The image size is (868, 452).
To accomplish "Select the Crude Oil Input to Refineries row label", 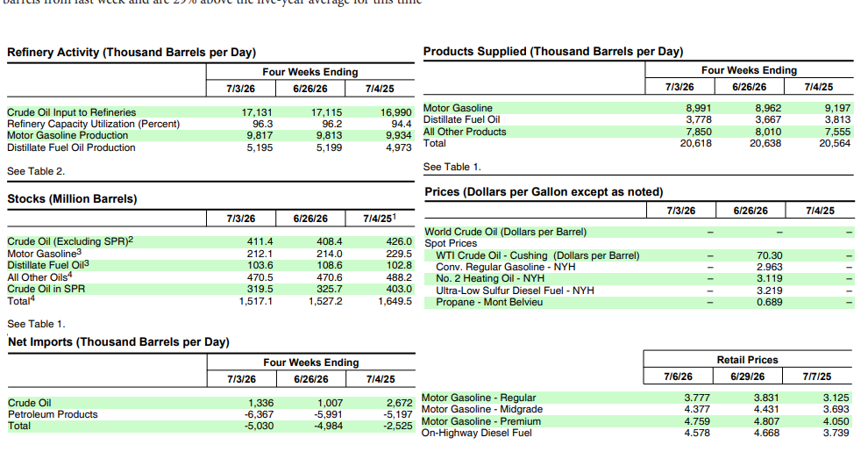I will point(71,112).
